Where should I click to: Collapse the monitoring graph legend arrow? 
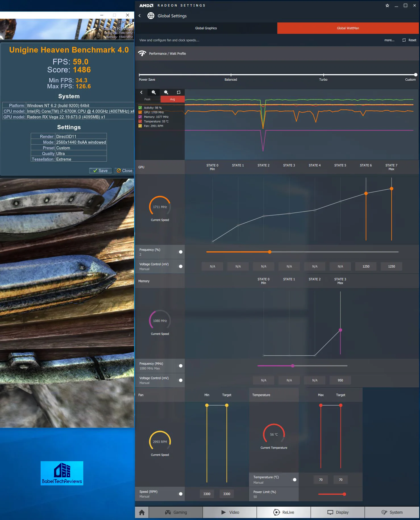click(x=141, y=92)
